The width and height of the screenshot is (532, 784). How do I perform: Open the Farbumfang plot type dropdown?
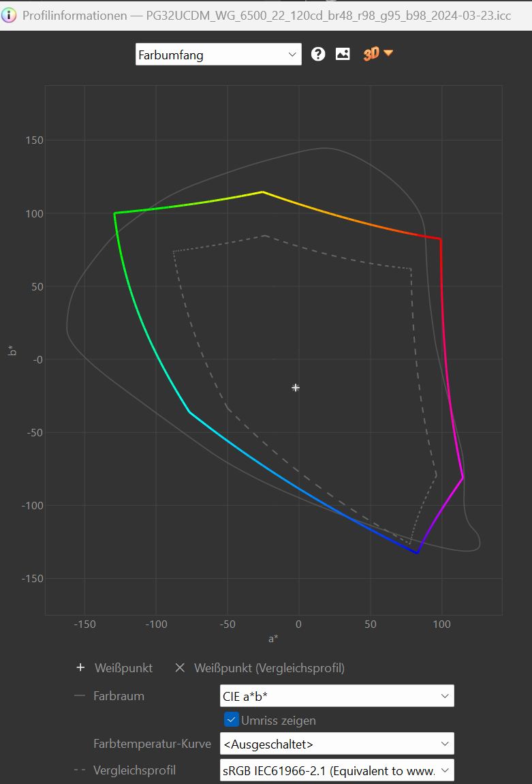click(x=218, y=55)
